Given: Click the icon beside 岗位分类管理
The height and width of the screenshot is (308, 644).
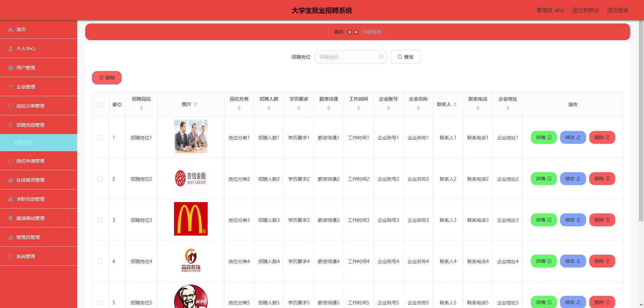Looking at the screenshot, I should pos(11,106).
